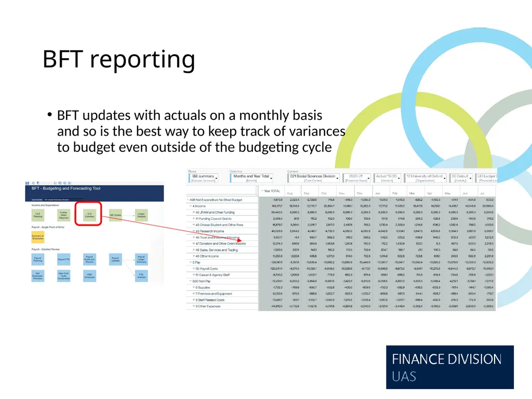Click the Income and Expenditure section heading
The height and width of the screenshot is (399, 532).
[45, 205]
